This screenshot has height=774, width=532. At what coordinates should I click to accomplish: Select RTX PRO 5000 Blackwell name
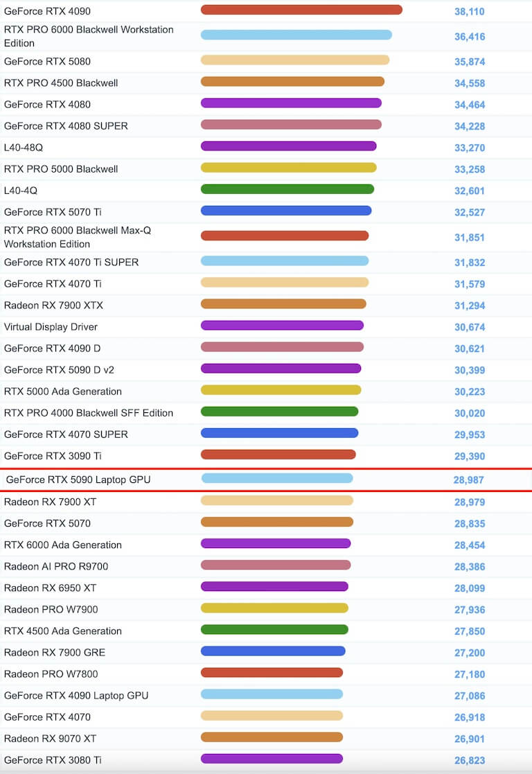click(61, 169)
